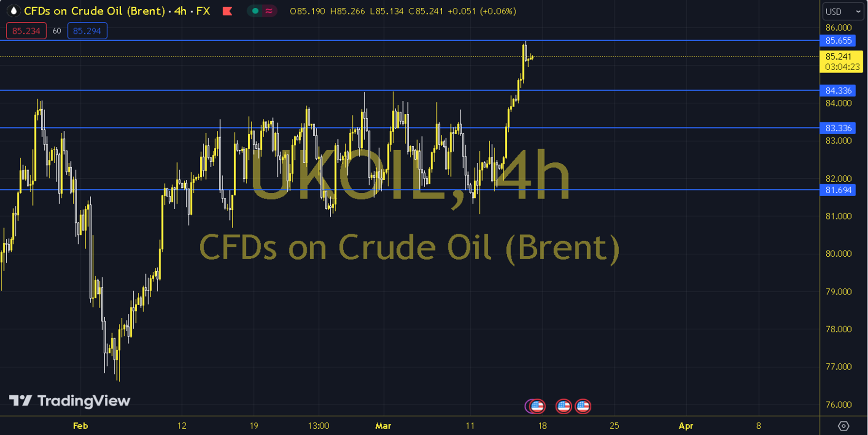The image size is (868, 435).
Task: Open chart settings hexagon icon
Action: click(x=843, y=426)
